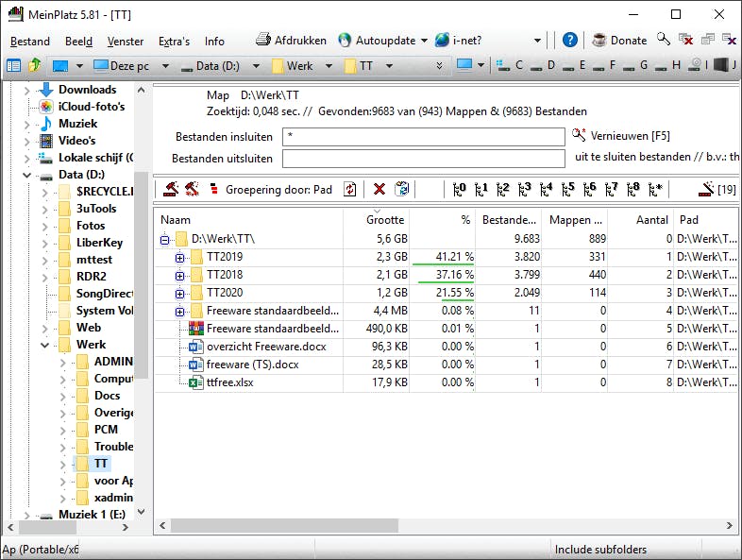Image resolution: width=742 pixels, height=560 pixels.
Task: Select overzicht Freeware.docx file row
Action: (x=445, y=347)
